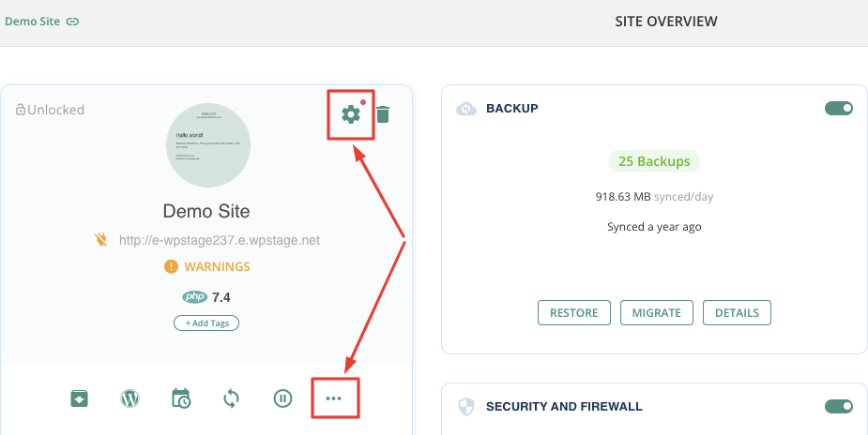This screenshot has height=435, width=868.
Task: Click the SITE OVERVIEW heading
Action: 666,22
